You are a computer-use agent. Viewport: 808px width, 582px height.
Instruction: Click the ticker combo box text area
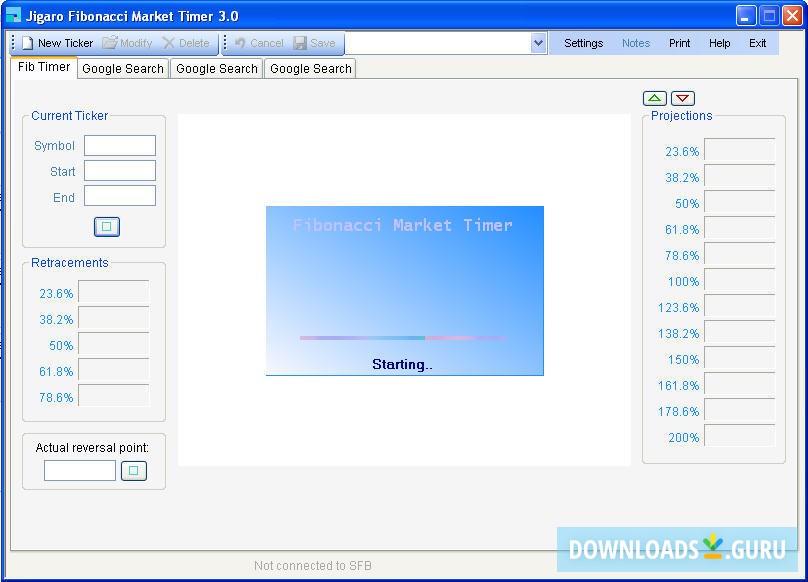tap(438, 43)
